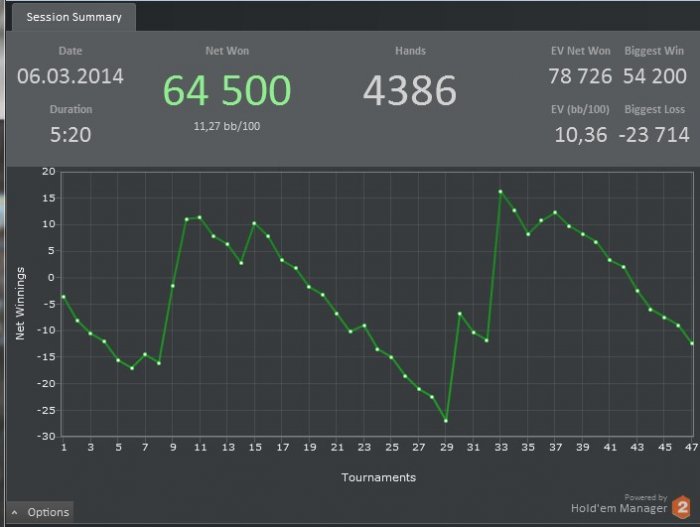Viewport: 700px width, 527px height.
Task: Select the graph point at tournament 15
Action: [x=254, y=223]
